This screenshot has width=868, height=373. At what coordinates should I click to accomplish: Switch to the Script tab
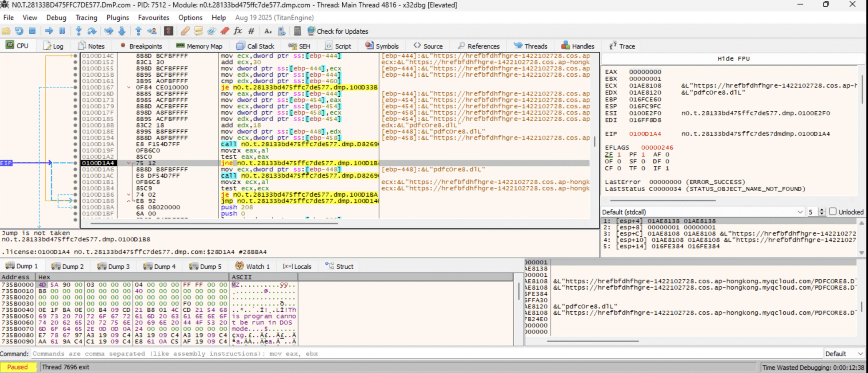tap(338, 46)
